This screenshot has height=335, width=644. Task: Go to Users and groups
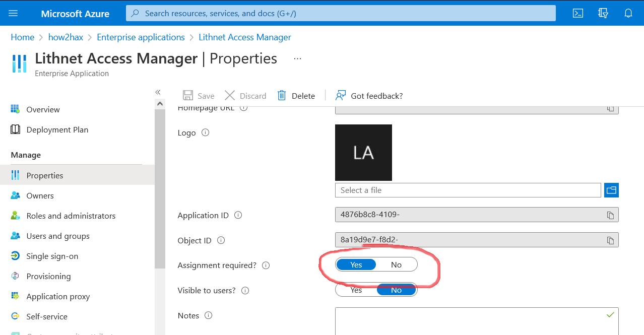(x=57, y=236)
